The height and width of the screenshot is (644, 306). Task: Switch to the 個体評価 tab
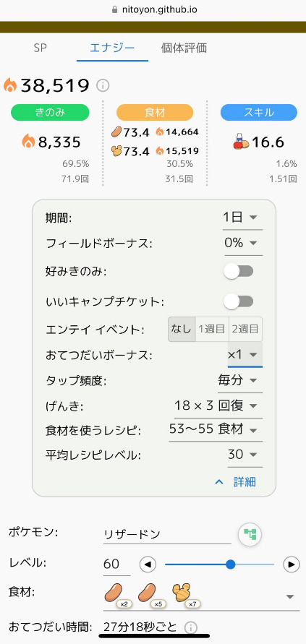click(x=184, y=48)
